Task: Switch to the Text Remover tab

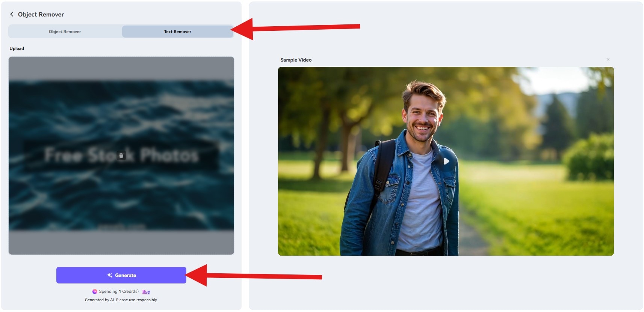Action: point(178,32)
